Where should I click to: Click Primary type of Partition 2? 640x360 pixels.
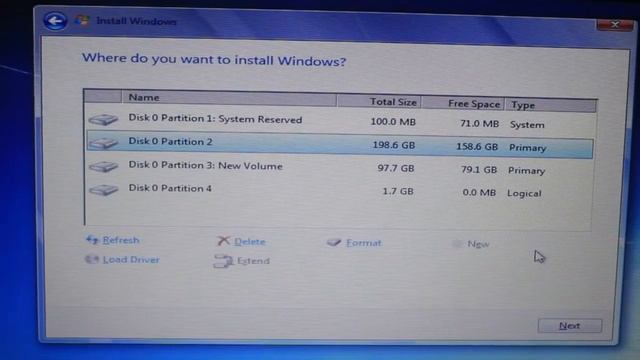click(527, 148)
